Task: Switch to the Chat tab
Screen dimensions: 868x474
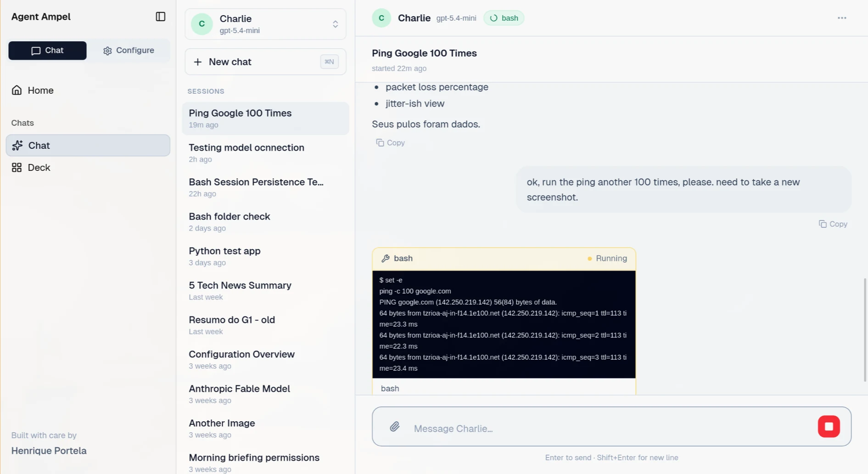Action: [x=47, y=51]
